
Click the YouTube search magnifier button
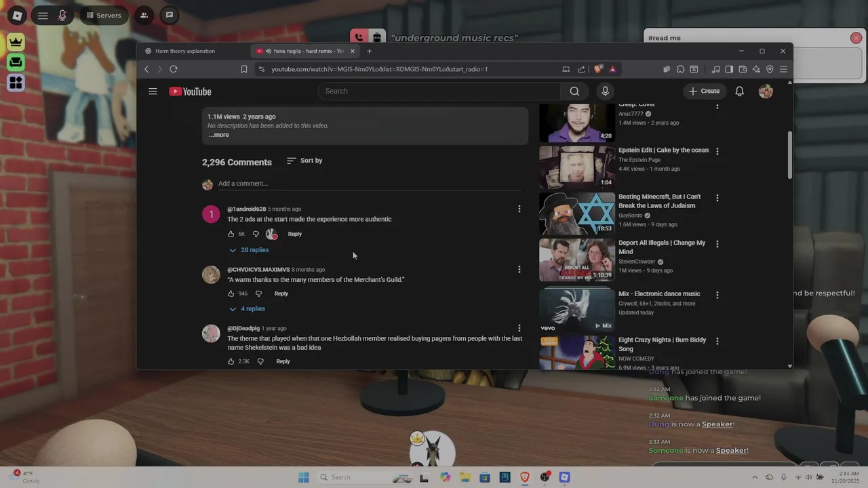[x=574, y=91]
